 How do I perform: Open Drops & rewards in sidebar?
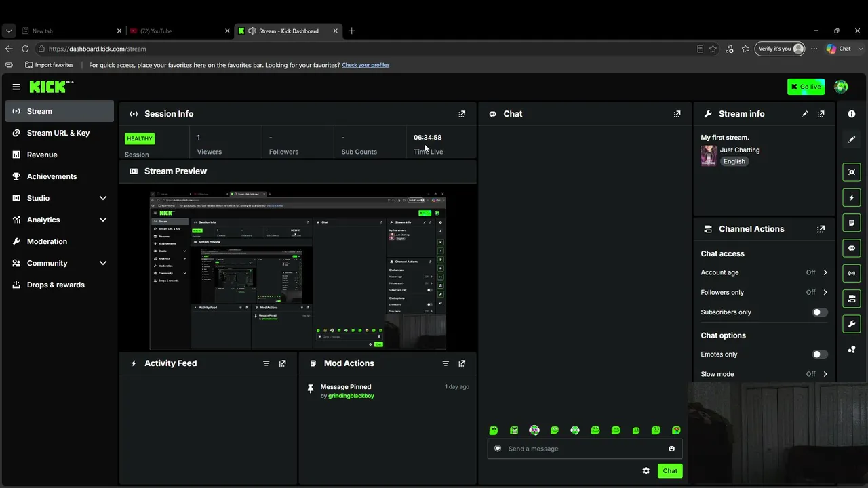[60, 285]
